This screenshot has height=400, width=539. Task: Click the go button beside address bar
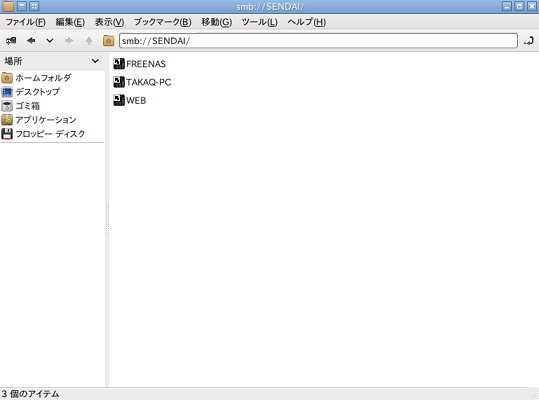point(529,41)
